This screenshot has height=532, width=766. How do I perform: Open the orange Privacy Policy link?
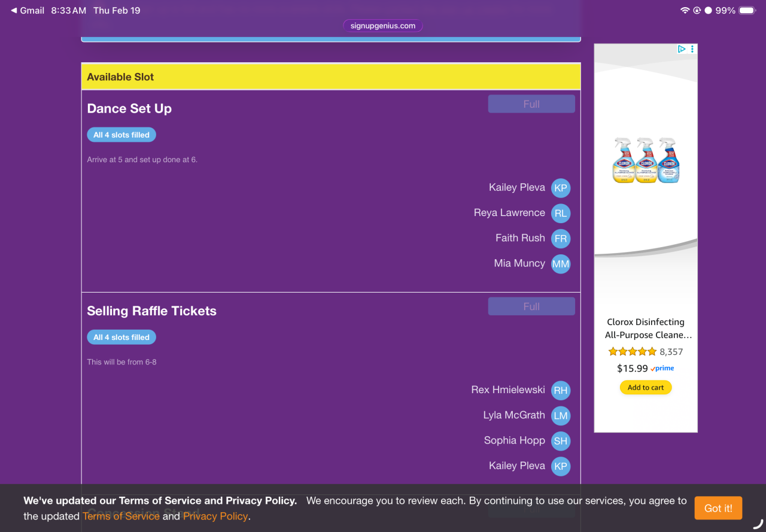(x=215, y=516)
